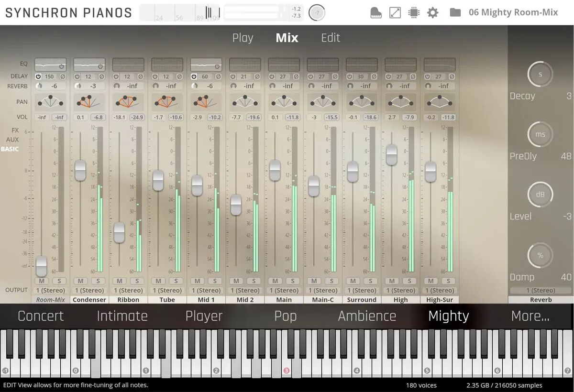
Task: Select the AUX mixer view label
Action: 12,140
